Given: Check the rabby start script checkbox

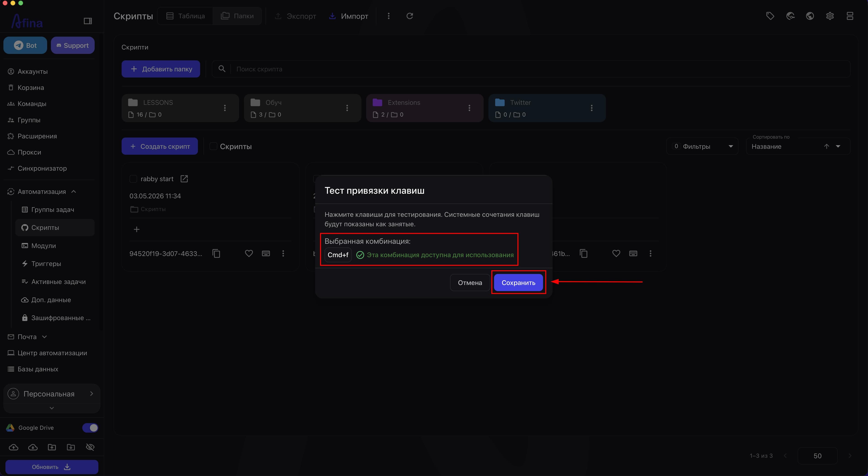Looking at the screenshot, I should point(133,179).
